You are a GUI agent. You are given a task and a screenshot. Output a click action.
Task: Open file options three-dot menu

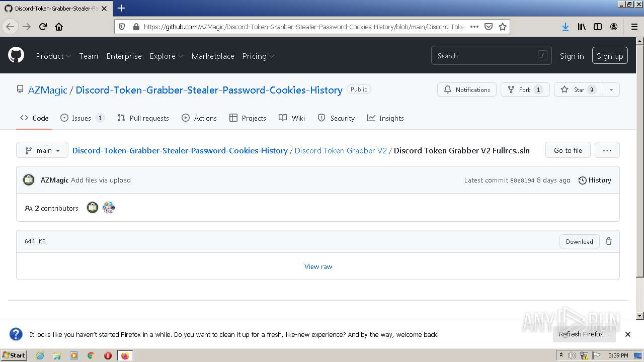[x=607, y=150]
